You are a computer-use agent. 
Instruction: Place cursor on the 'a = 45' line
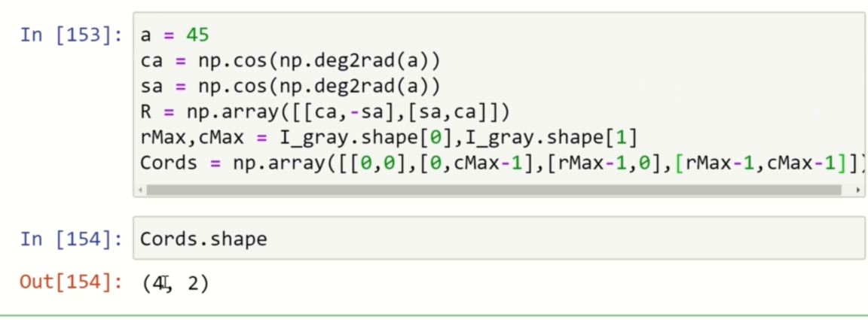pos(175,35)
